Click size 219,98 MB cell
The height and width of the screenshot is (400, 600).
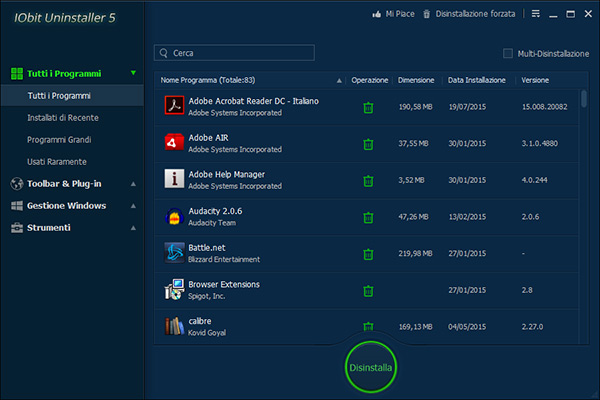click(x=416, y=253)
